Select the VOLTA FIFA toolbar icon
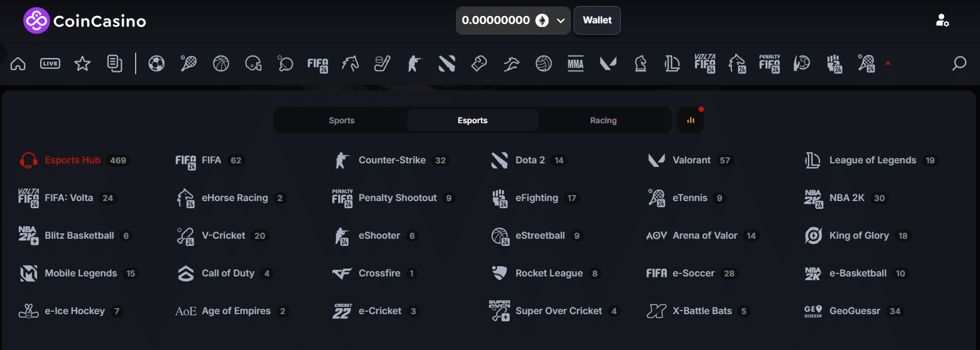 (x=705, y=63)
